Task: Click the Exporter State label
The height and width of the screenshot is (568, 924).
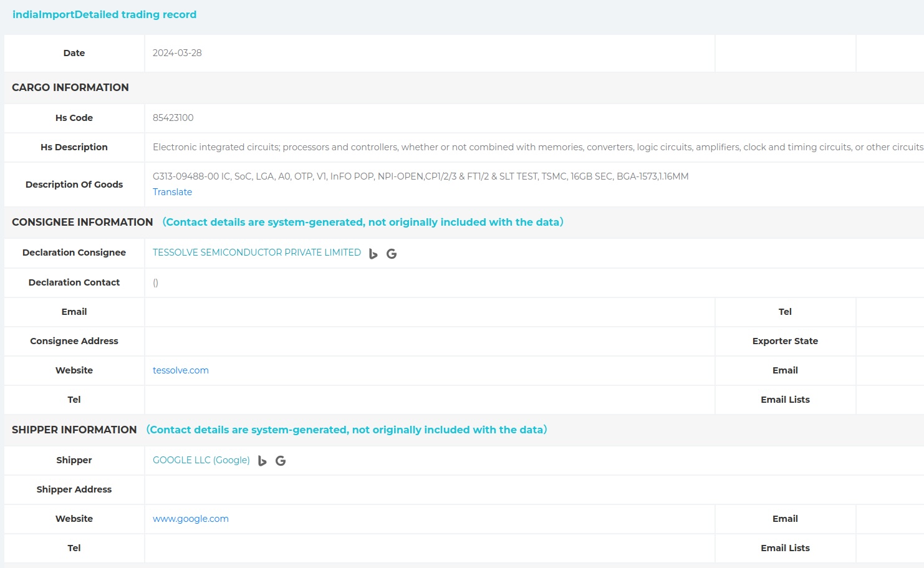Action: click(x=785, y=341)
